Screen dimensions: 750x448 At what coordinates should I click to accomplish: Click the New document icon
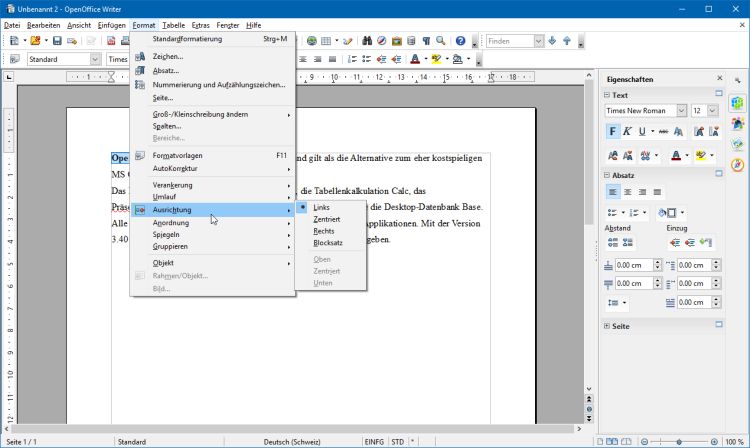point(14,41)
